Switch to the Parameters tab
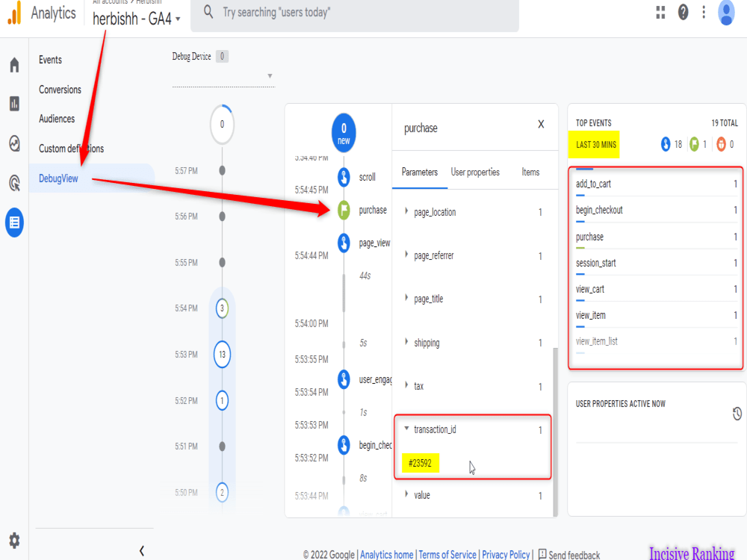The image size is (747, 560). [419, 172]
